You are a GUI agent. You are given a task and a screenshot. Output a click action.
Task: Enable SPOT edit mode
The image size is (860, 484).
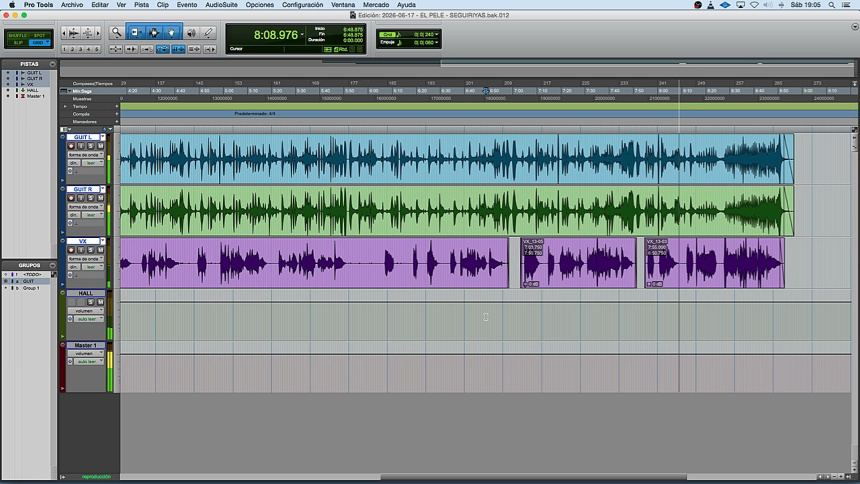(x=39, y=35)
